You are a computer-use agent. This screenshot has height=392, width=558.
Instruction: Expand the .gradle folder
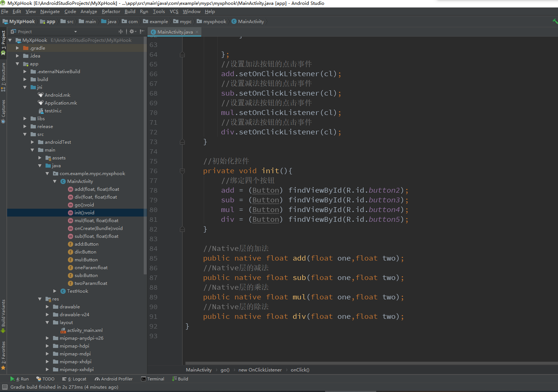(18, 48)
